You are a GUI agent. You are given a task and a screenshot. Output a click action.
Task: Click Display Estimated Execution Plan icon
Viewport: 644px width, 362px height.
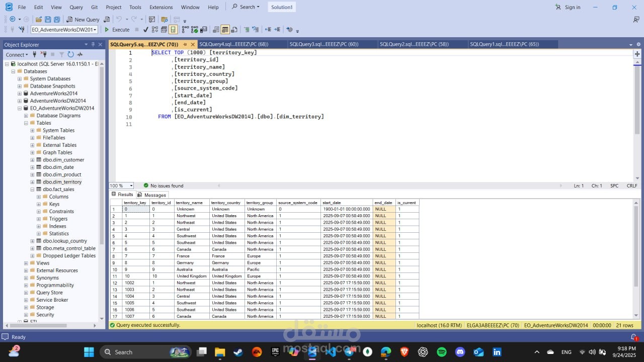click(154, 30)
